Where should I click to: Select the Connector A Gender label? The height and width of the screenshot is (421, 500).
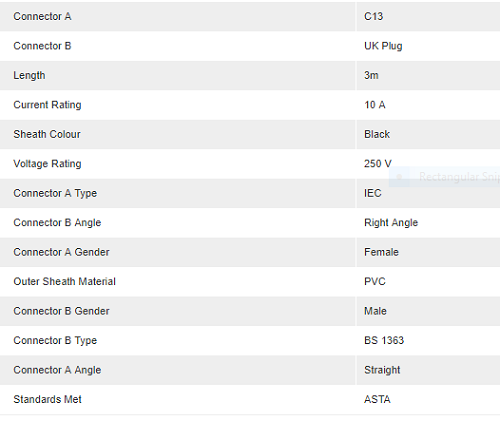tap(61, 252)
